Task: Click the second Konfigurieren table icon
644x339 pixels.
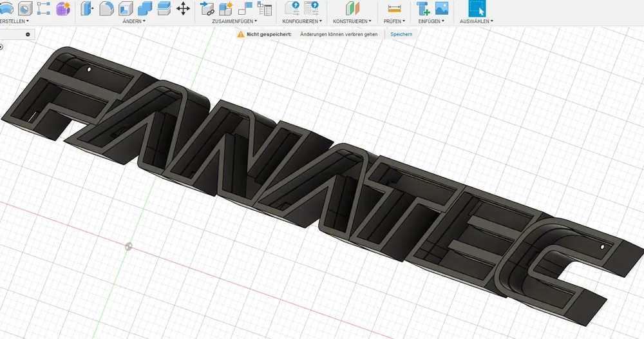Action: coord(312,8)
